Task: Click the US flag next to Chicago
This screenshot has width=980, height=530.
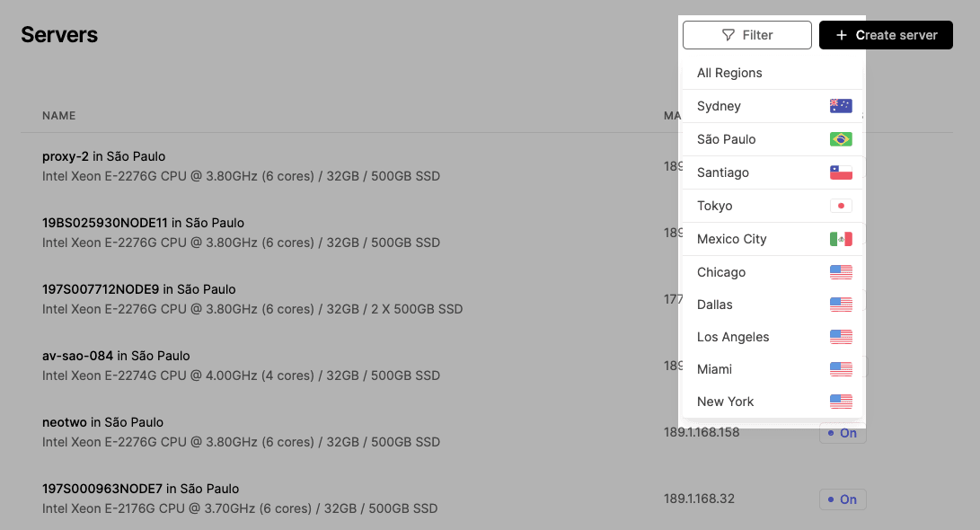Action: (x=841, y=271)
